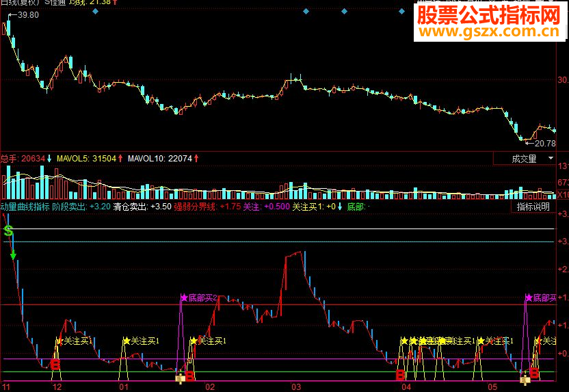Image resolution: width=569 pixels, height=392 pixels.
Task: Click the yellow 关注买1 star above the 12 date
Action: click(59, 341)
